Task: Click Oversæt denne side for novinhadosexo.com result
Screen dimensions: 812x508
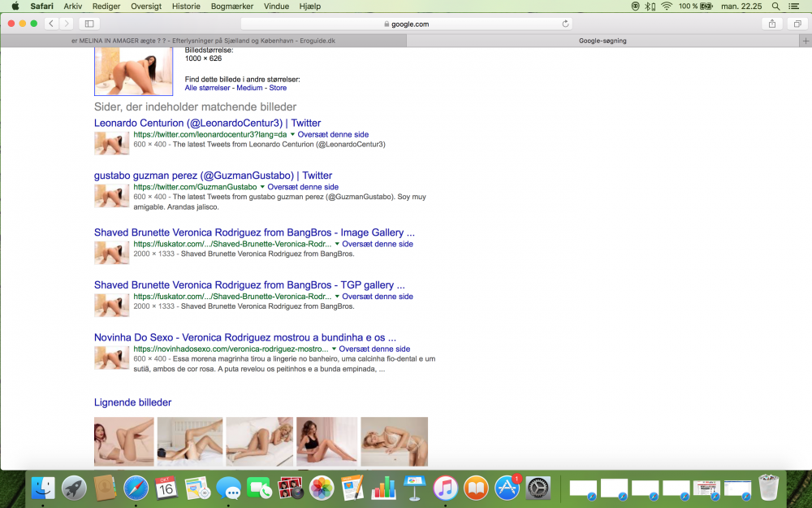Action: coord(374,350)
